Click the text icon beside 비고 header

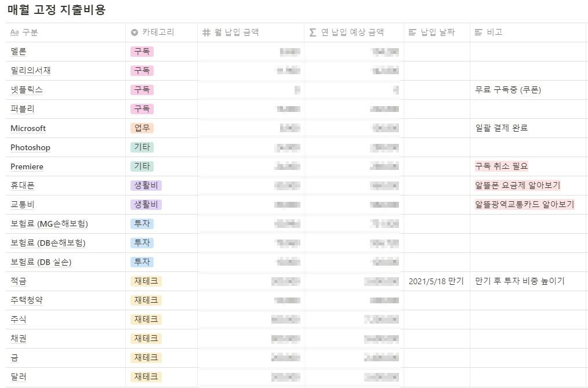(x=478, y=32)
